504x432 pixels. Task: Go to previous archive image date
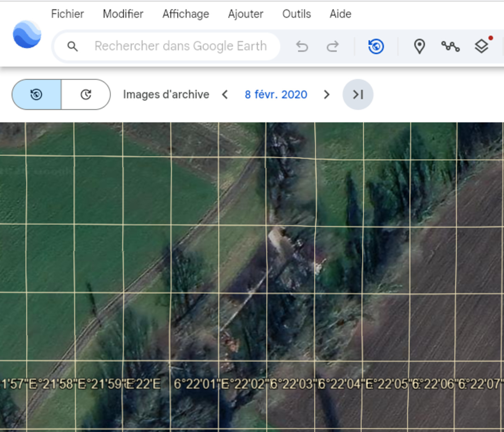click(225, 95)
